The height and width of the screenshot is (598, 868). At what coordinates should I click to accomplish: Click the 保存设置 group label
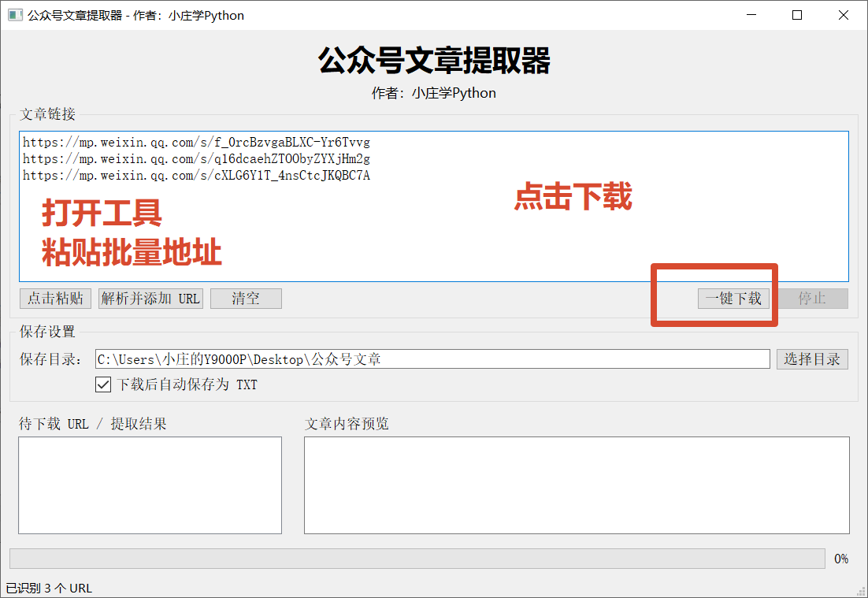[47, 332]
